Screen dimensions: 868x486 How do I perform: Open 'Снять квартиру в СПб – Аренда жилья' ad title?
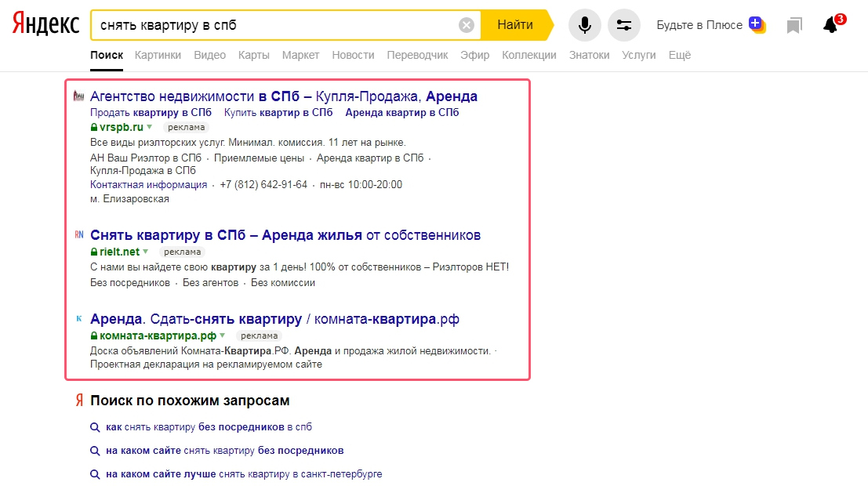coord(285,235)
